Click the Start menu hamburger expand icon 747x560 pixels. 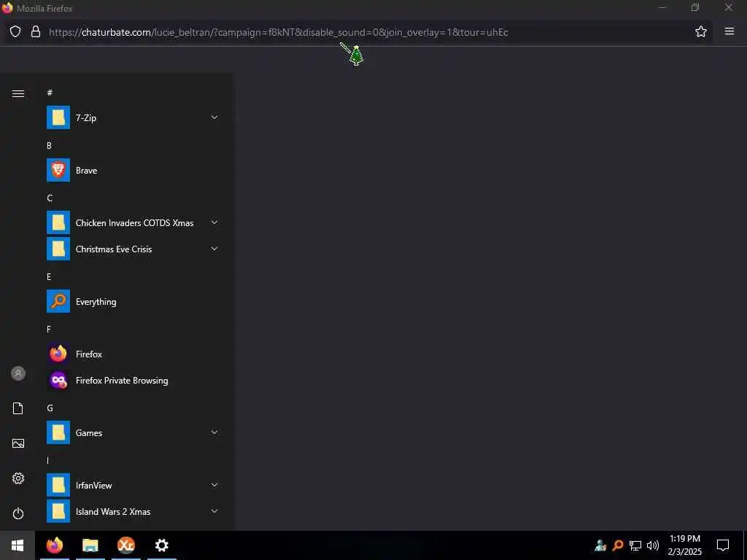click(x=18, y=93)
